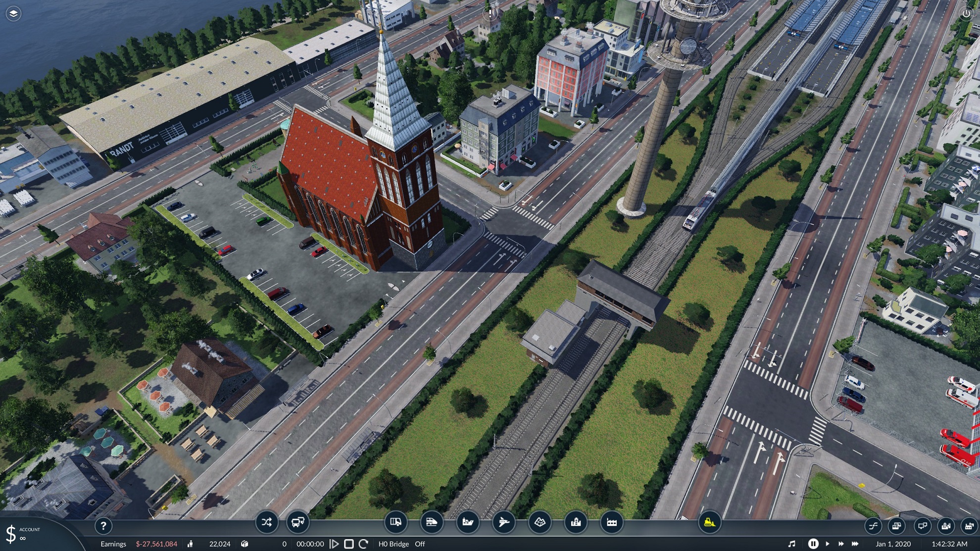Open the industry list icon
980x551 pixels.
[969, 526]
